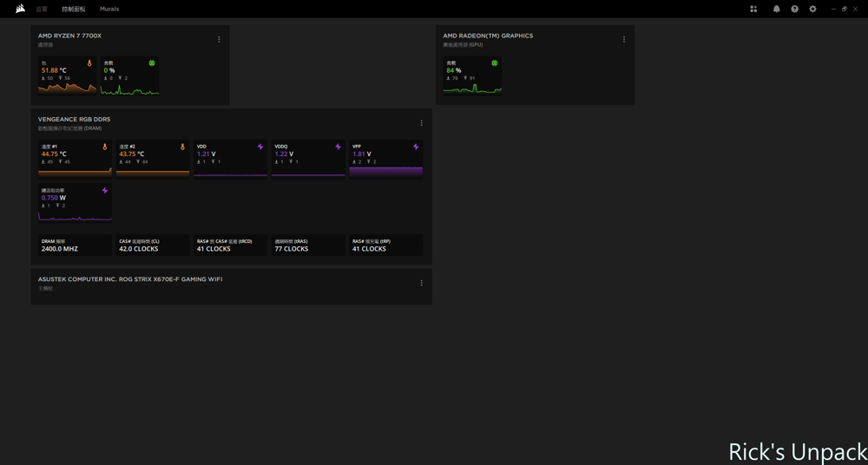Click the AMD RYZEN 7 7700X title

click(69, 36)
